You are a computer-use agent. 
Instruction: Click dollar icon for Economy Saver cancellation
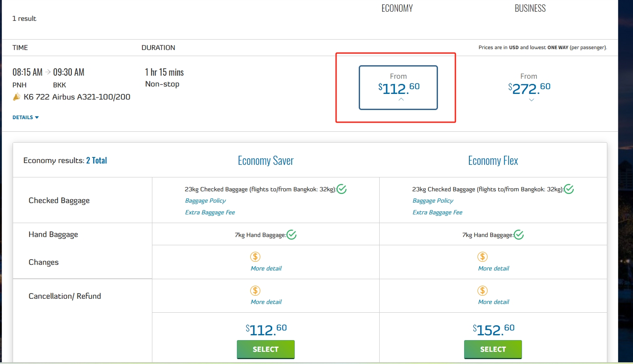click(256, 291)
